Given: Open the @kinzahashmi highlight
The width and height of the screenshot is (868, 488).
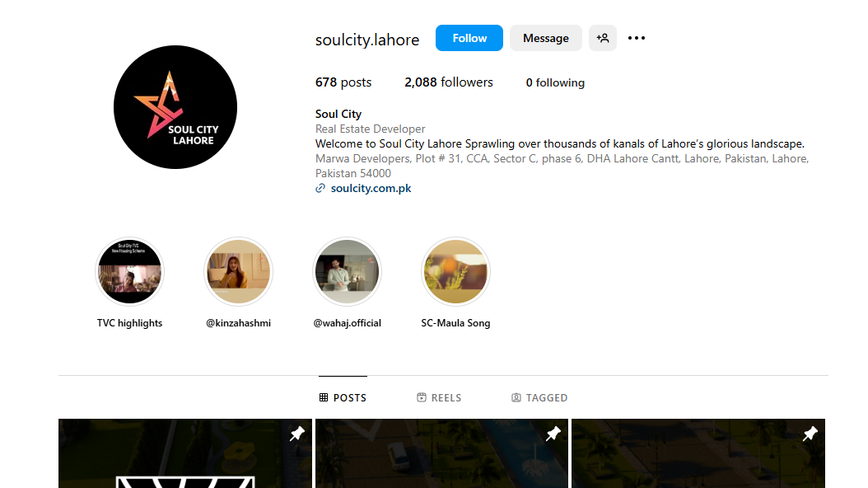Looking at the screenshot, I should pyautogui.click(x=239, y=272).
